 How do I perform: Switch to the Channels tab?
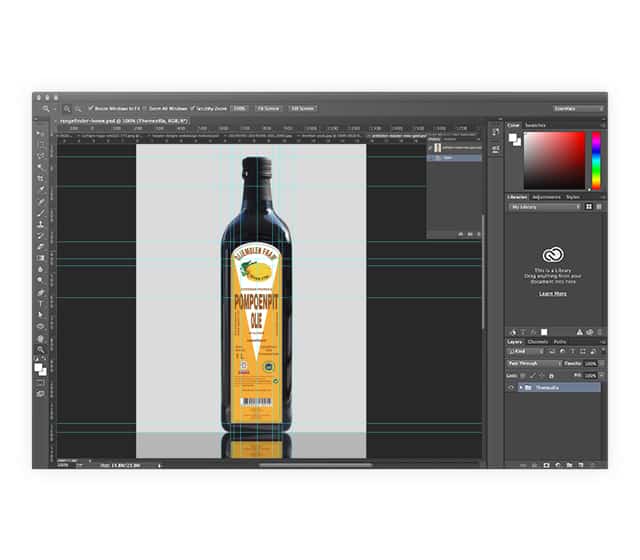[x=538, y=342]
